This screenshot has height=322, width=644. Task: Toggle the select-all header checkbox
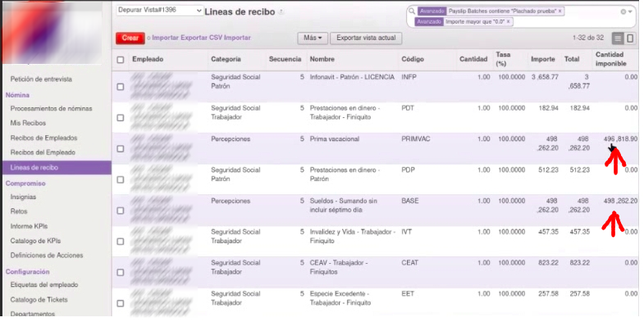(121, 60)
